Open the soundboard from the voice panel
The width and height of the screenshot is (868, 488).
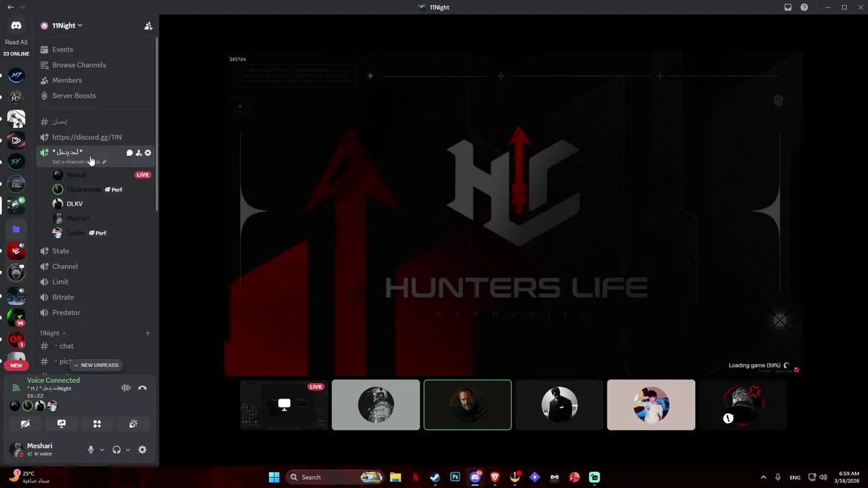point(134,424)
